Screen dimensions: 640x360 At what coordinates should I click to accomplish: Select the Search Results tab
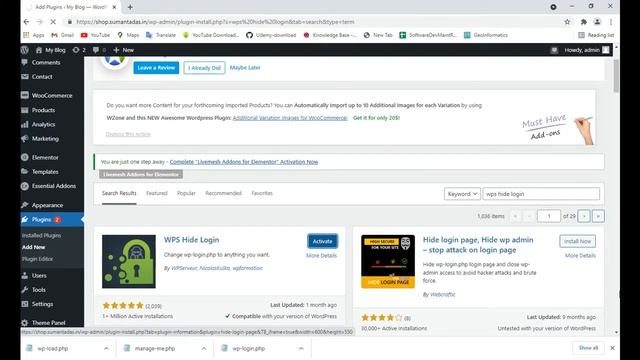(x=119, y=193)
